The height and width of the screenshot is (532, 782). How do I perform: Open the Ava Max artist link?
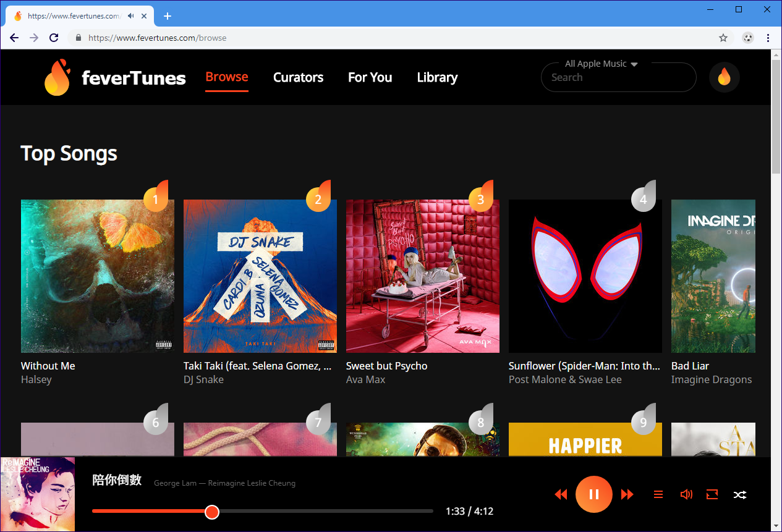point(365,379)
